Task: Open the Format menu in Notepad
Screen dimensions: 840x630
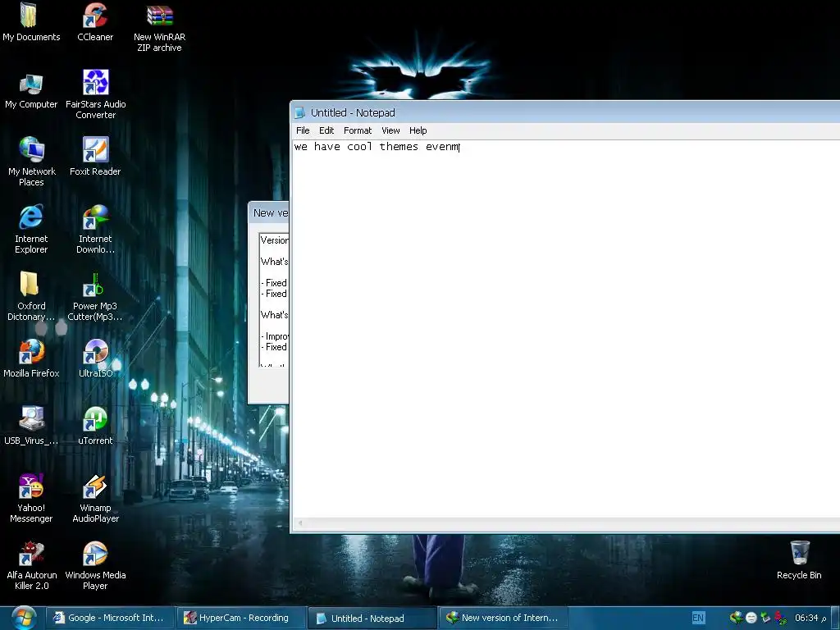Action: [358, 130]
